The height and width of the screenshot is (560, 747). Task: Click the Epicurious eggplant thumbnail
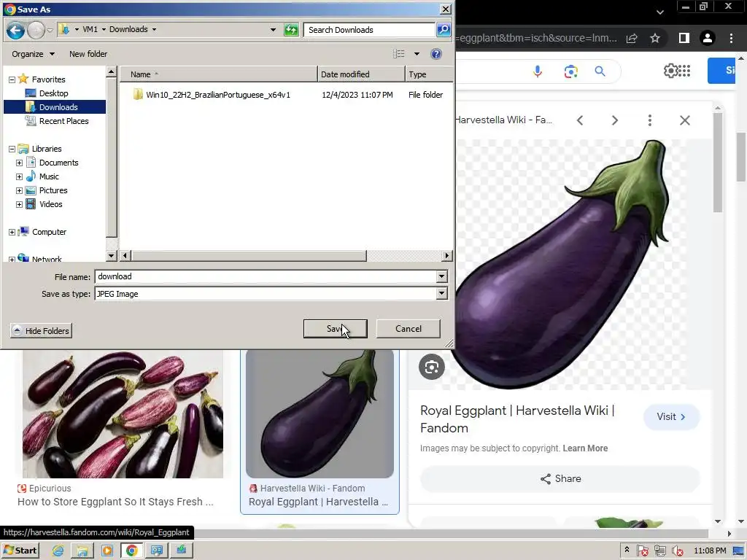[123, 414]
